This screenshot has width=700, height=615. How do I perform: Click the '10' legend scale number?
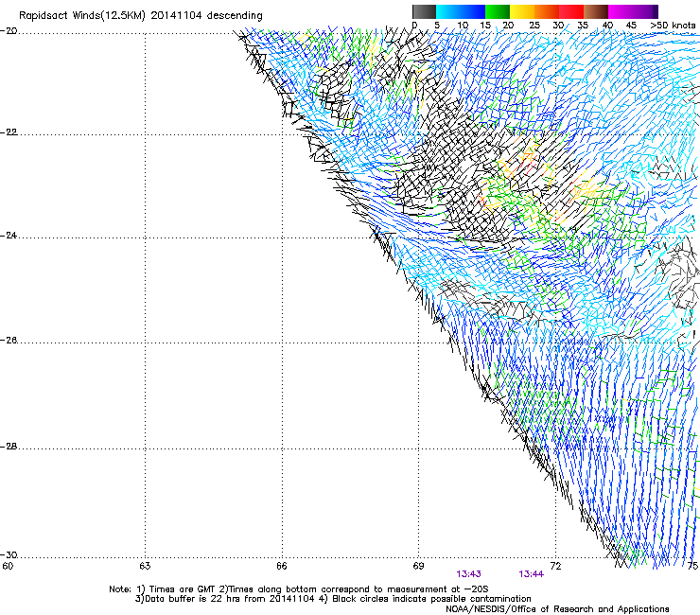463,26
